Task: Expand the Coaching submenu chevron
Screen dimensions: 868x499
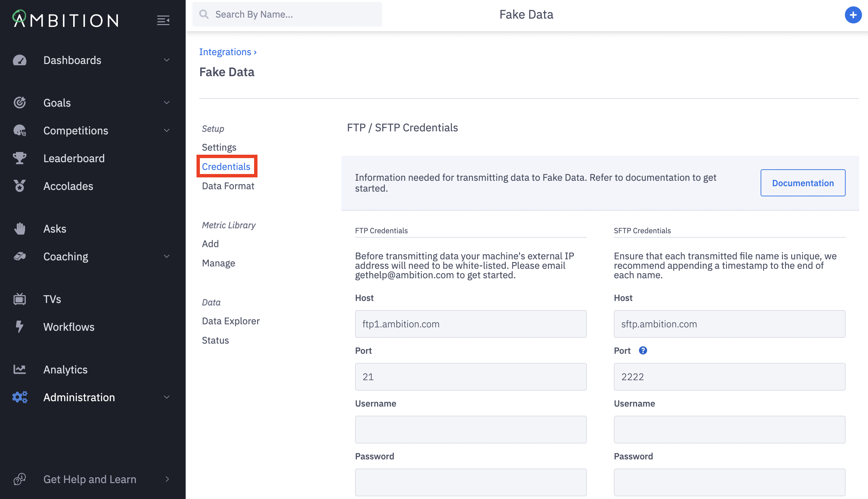Action: (x=167, y=256)
